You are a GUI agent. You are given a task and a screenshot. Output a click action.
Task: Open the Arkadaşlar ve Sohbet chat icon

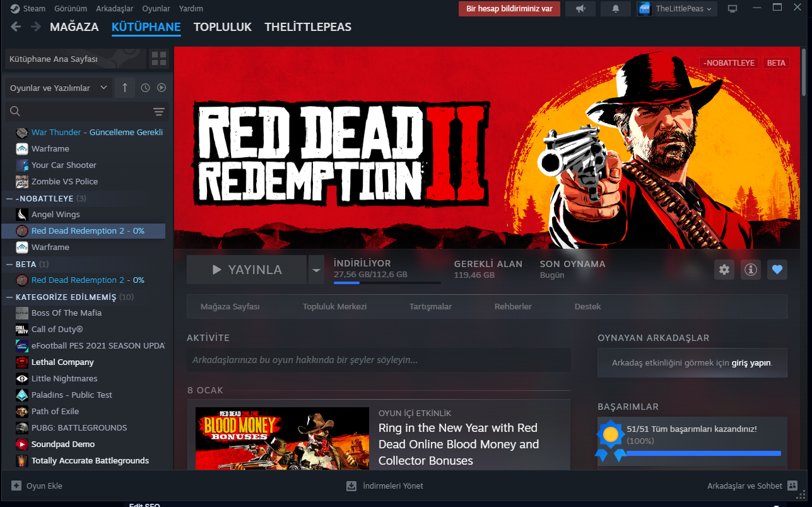tap(793, 486)
